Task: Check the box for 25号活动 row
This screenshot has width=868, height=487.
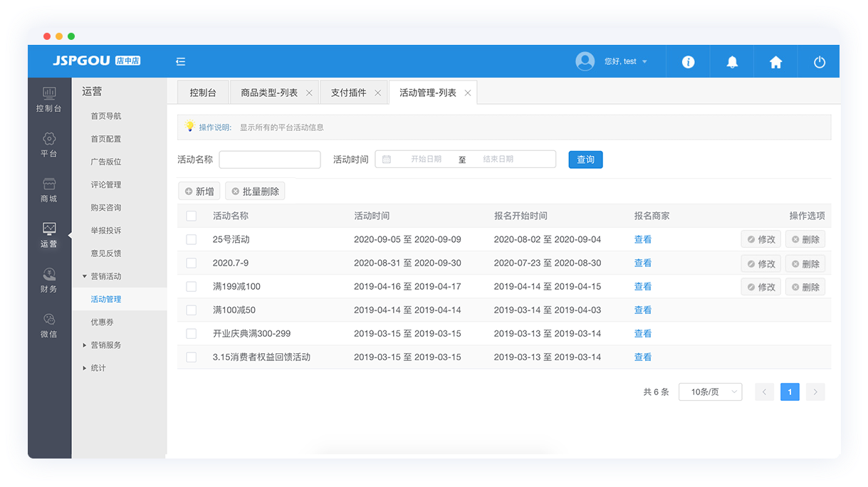Action: tap(191, 240)
